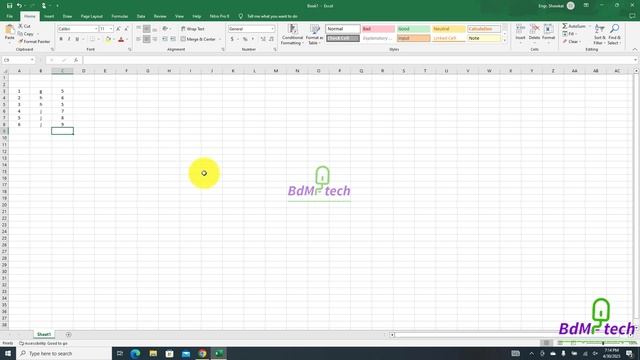Switch to the Page Layout tab

[91, 16]
